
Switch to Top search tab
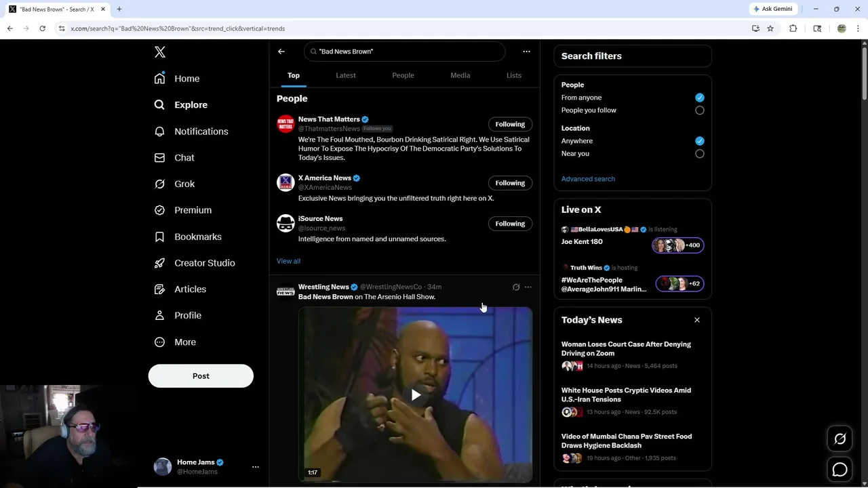(x=294, y=75)
